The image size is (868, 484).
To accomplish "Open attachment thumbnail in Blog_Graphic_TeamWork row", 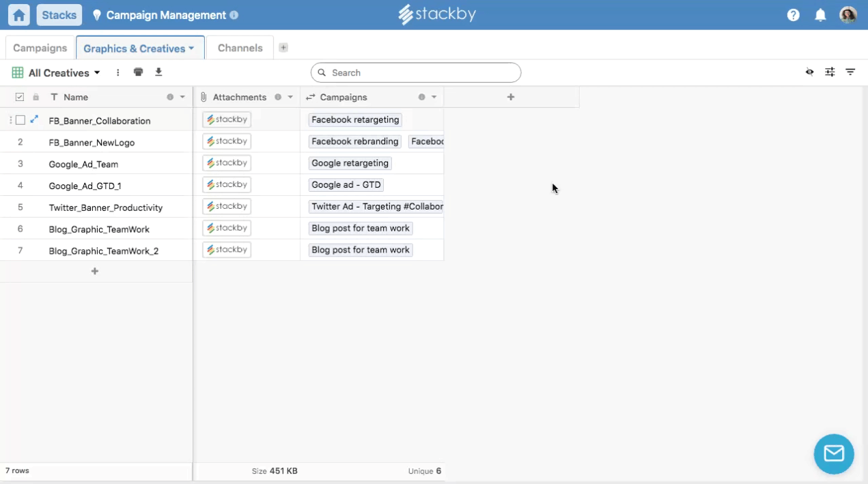I will pos(227,228).
